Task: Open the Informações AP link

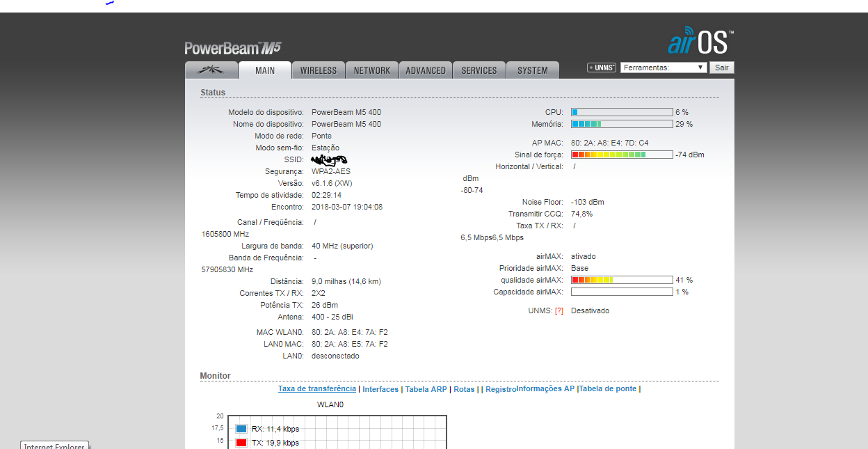Action: click(545, 388)
